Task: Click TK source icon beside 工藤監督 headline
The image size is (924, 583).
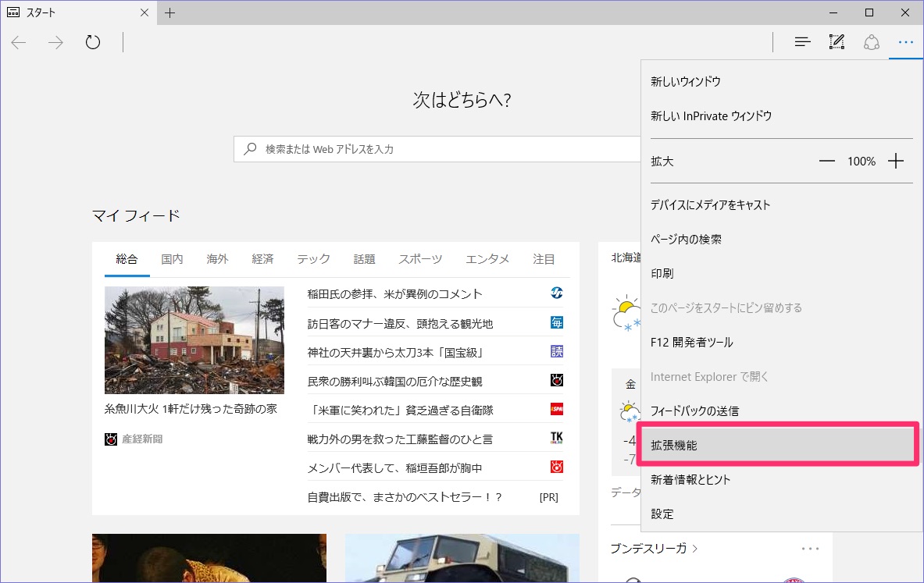Action: (x=557, y=438)
